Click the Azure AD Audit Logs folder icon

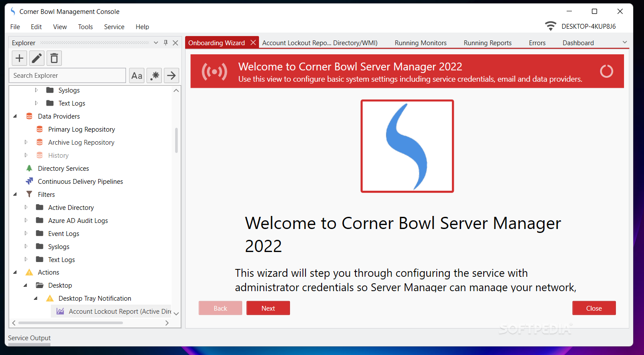tap(40, 220)
